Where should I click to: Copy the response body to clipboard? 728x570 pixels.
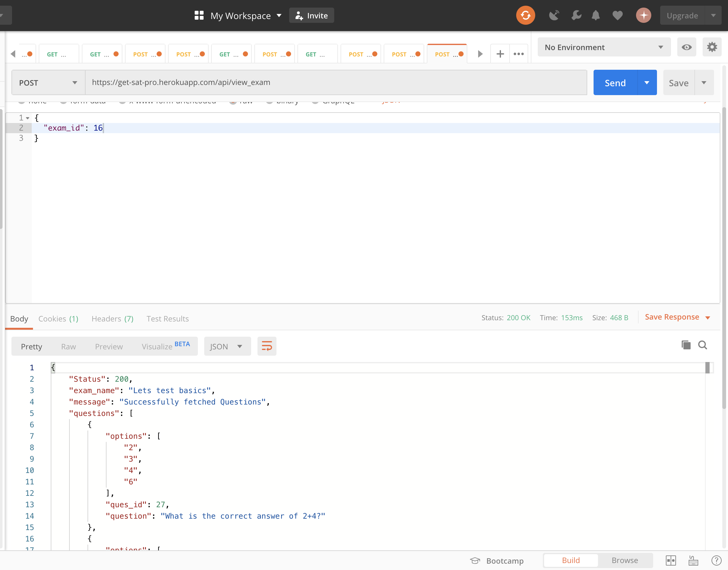686,345
